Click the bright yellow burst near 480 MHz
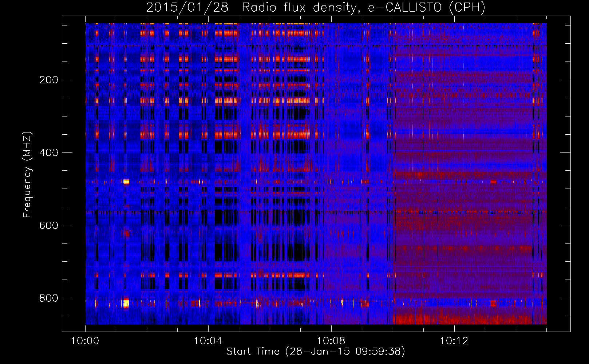The width and height of the screenshot is (589, 364). (126, 182)
